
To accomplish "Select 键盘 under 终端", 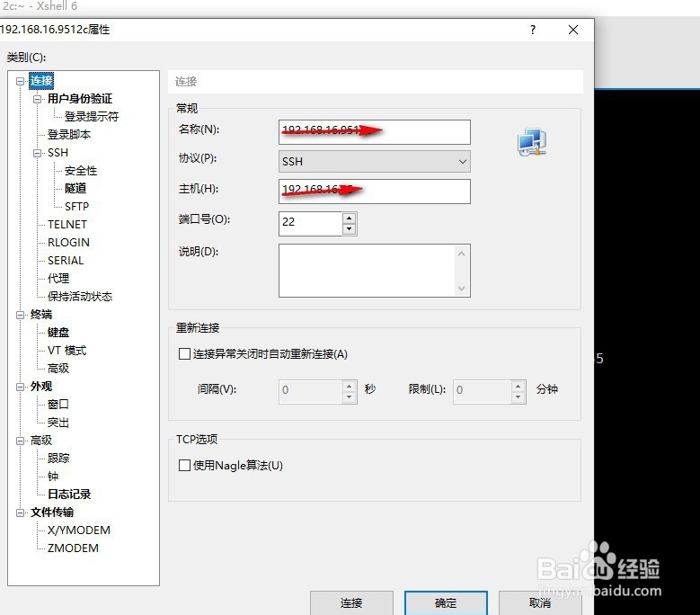I will (58, 333).
